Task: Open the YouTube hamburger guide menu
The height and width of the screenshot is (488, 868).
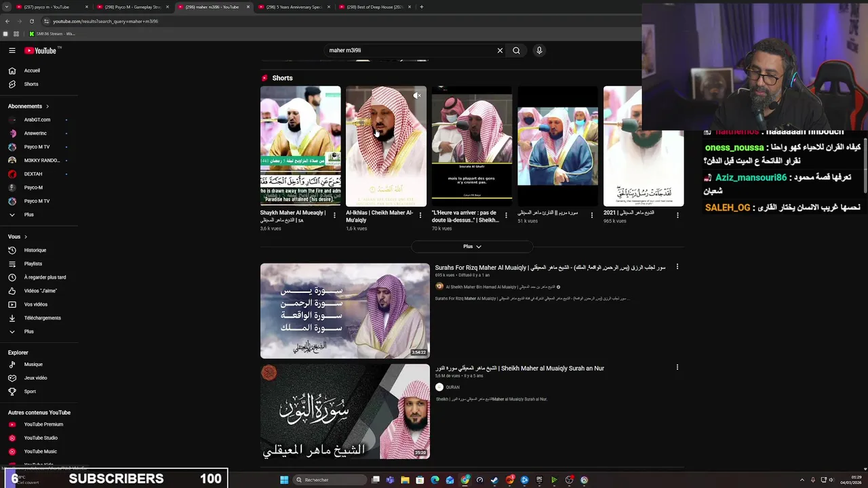Action: point(12,50)
